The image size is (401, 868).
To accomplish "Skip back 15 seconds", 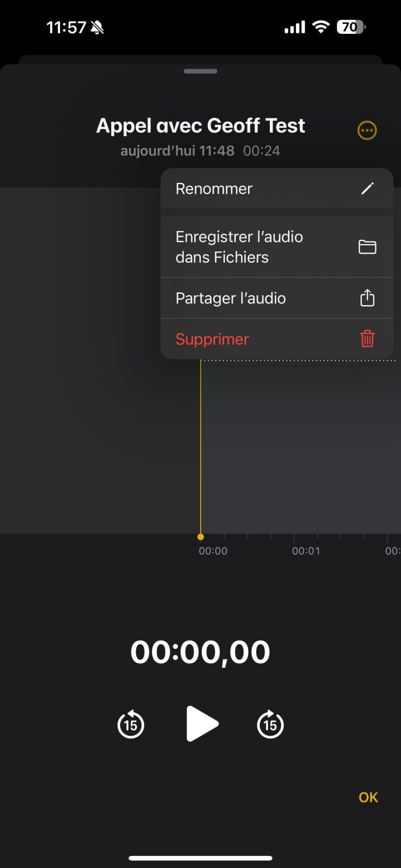I will point(131,724).
